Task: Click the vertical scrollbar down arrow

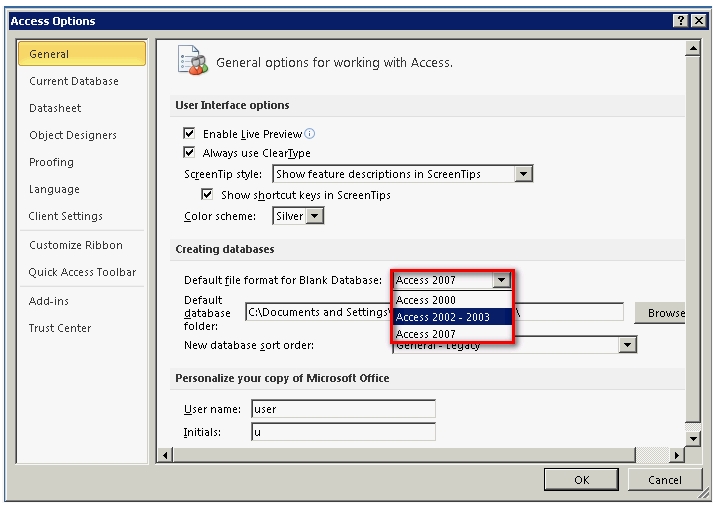Action: tap(693, 439)
